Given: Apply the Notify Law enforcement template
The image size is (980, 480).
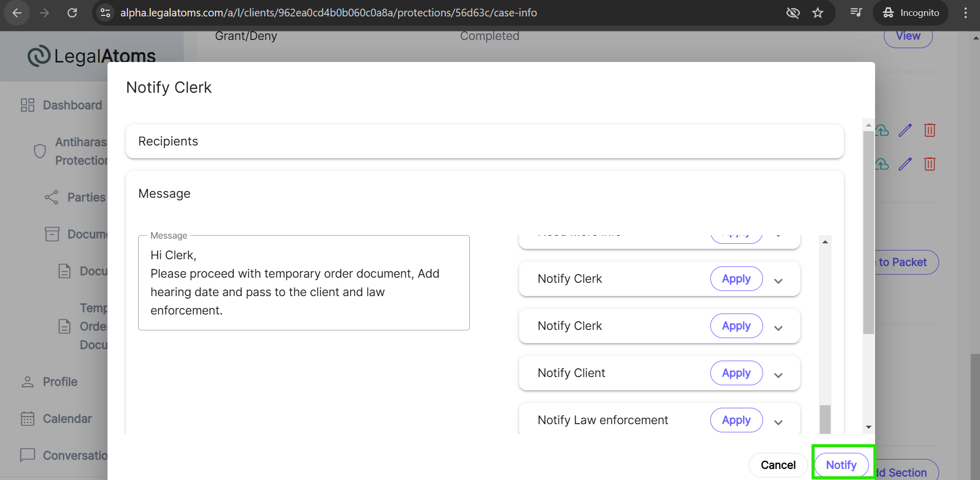Looking at the screenshot, I should coord(736,420).
